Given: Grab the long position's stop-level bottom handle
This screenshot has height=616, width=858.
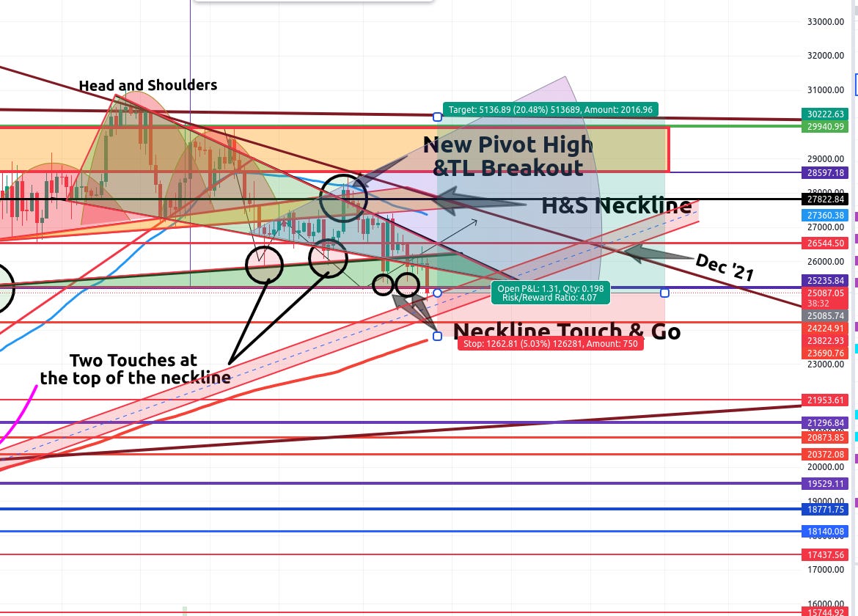Looking at the screenshot, I should 437,336.
